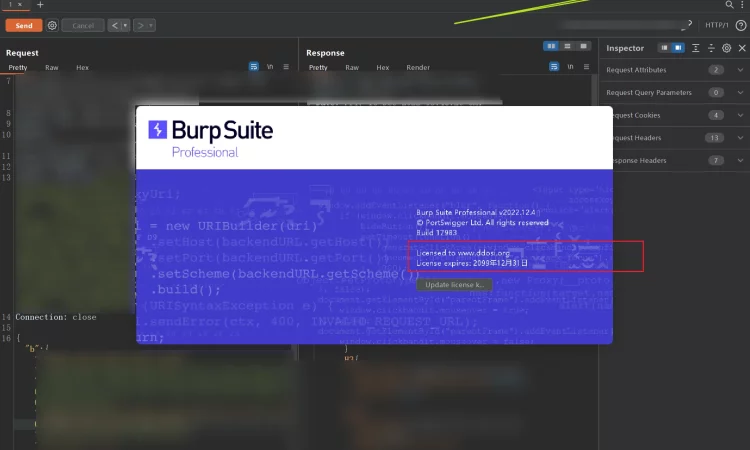Switch to top-bottom layout view
The height and width of the screenshot is (450, 750).
[567, 46]
